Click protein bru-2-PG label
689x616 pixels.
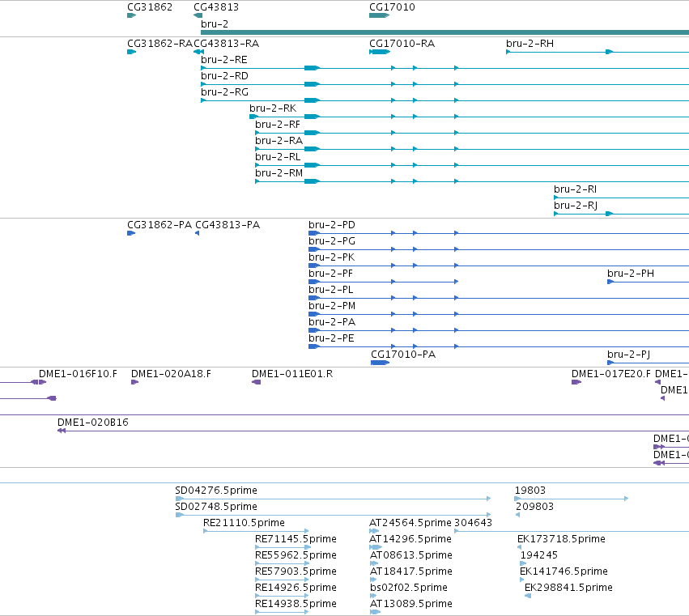(x=332, y=241)
